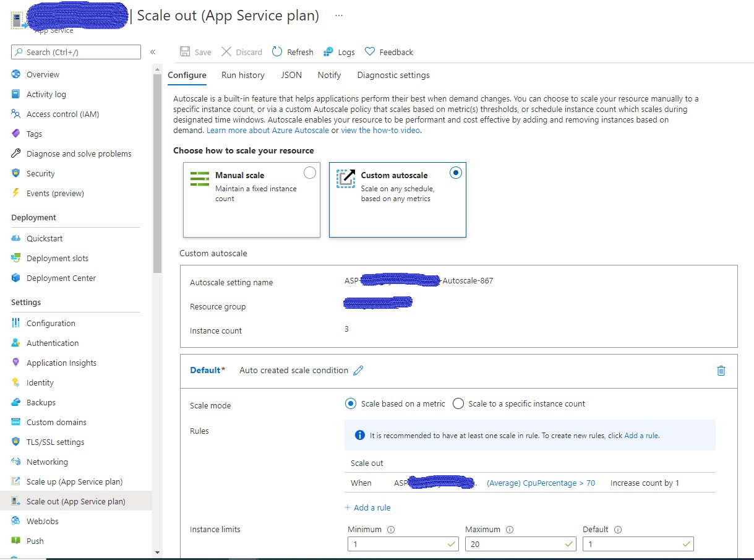754x560 pixels.
Task: Delete the Default scale condition with trash icon
Action: (x=721, y=371)
